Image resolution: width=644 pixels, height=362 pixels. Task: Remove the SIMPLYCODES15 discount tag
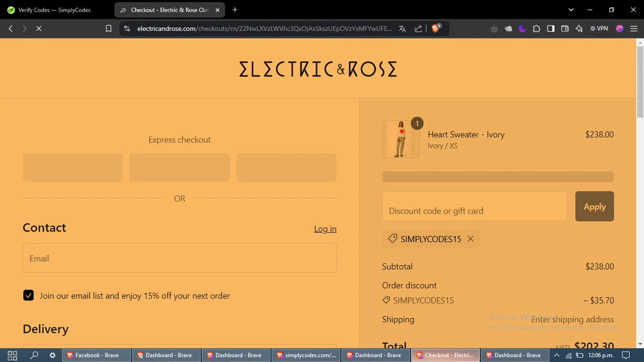471,239
